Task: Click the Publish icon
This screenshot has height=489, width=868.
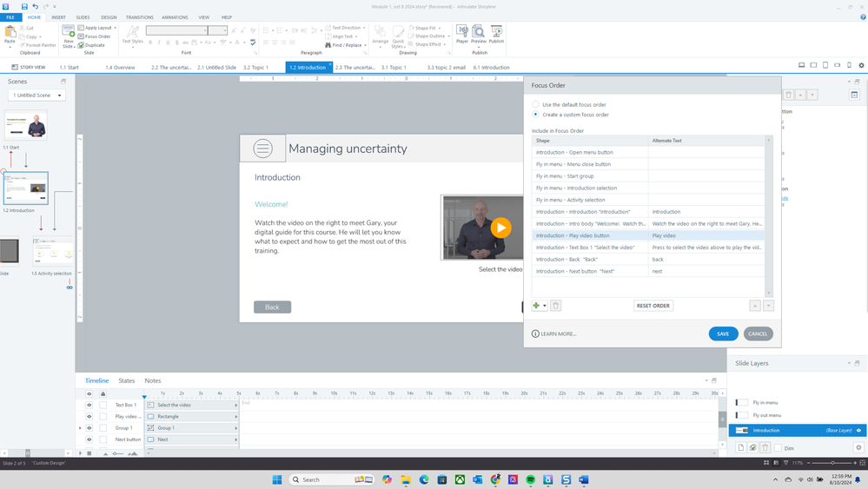Action: coord(496,33)
